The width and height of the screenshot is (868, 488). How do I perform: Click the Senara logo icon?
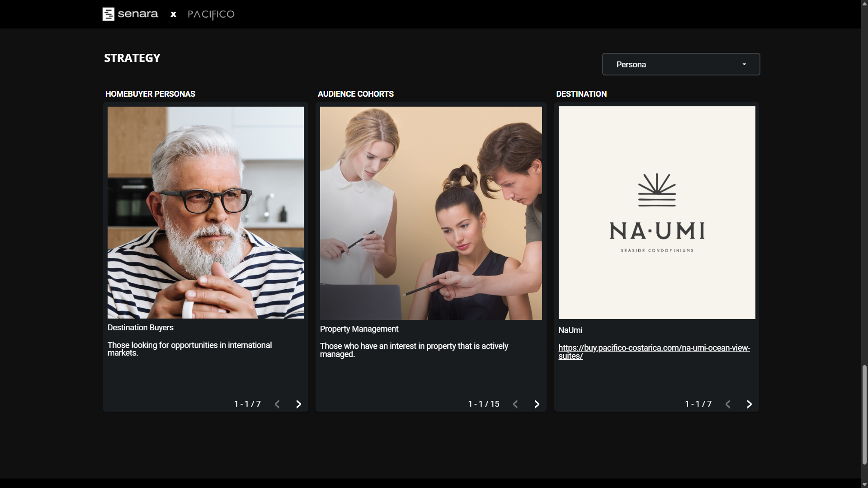[108, 14]
